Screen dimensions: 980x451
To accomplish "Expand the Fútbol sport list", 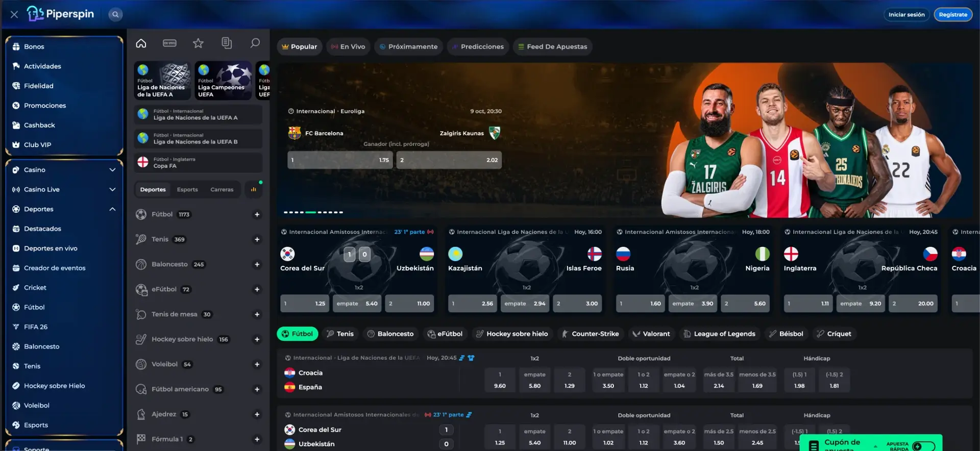I will pyautogui.click(x=257, y=215).
